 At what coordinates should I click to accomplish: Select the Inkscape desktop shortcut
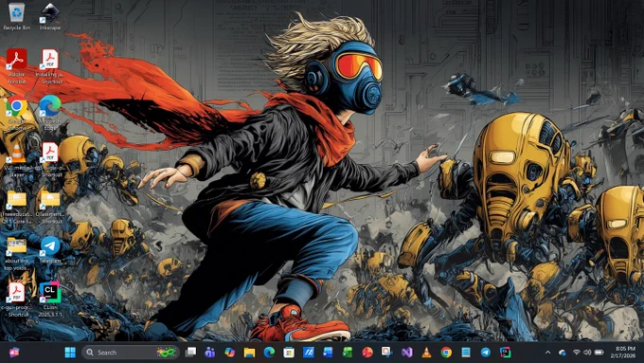click(x=50, y=16)
